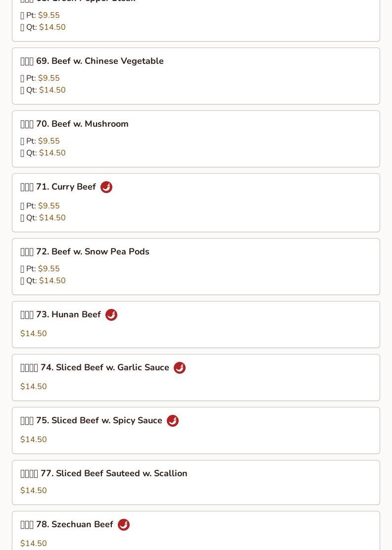The width and height of the screenshot is (392, 550).
Task: Click Qt. $14.50 for Beef w. Chinese Vegetable
Action: click(x=52, y=90)
